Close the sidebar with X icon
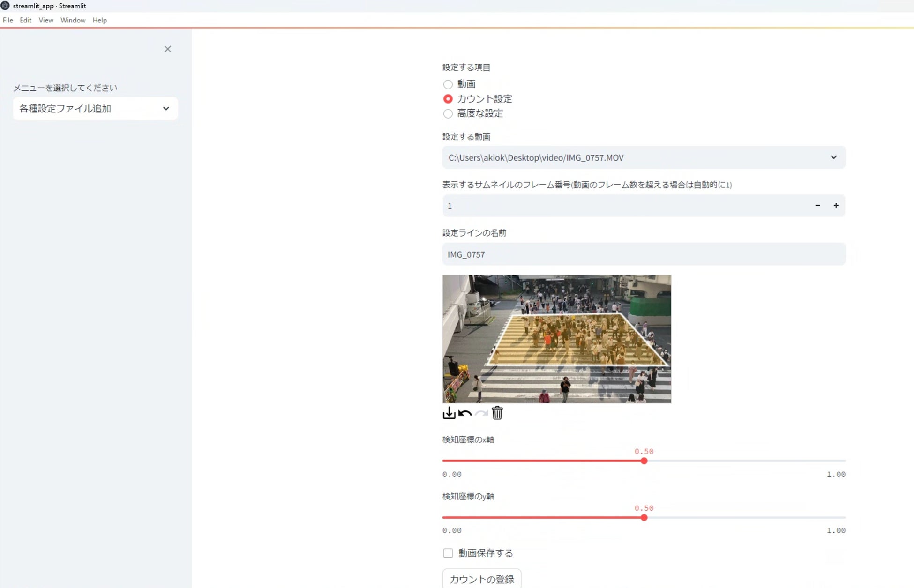This screenshot has width=914, height=588. (167, 49)
